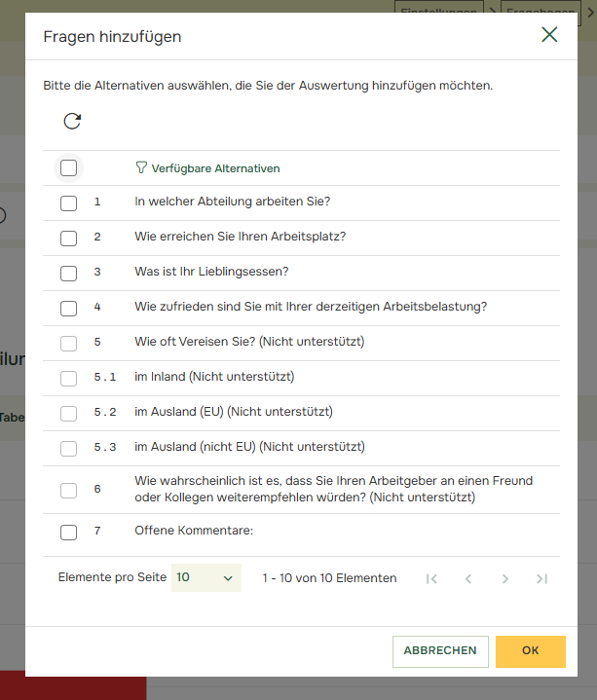Open the Elemente pro Seite dropdown
Image resolution: width=597 pixels, height=700 pixels.
pyautogui.click(x=205, y=577)
